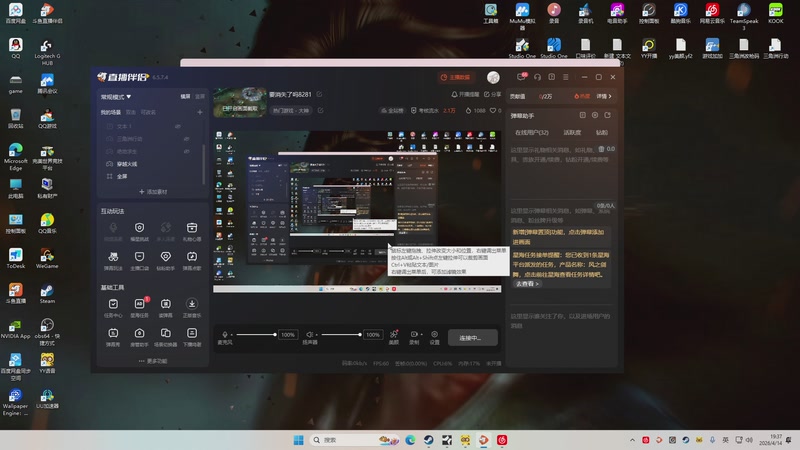Open 主播数据 streamer data button
The width and height of the screenshot is (800, 450).
[455, 77]
